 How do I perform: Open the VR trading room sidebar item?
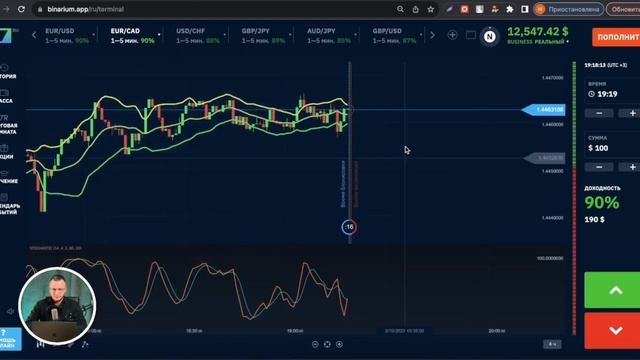7,124
